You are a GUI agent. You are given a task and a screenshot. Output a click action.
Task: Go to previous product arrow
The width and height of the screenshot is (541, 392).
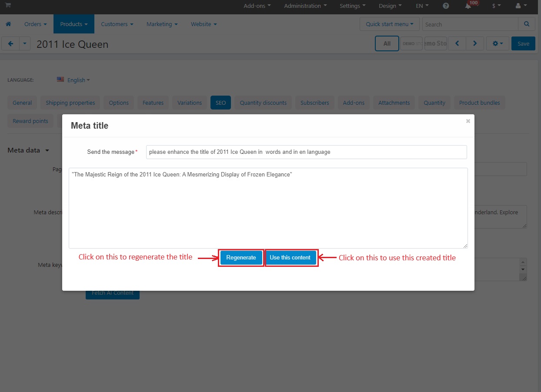coord(457,43)
